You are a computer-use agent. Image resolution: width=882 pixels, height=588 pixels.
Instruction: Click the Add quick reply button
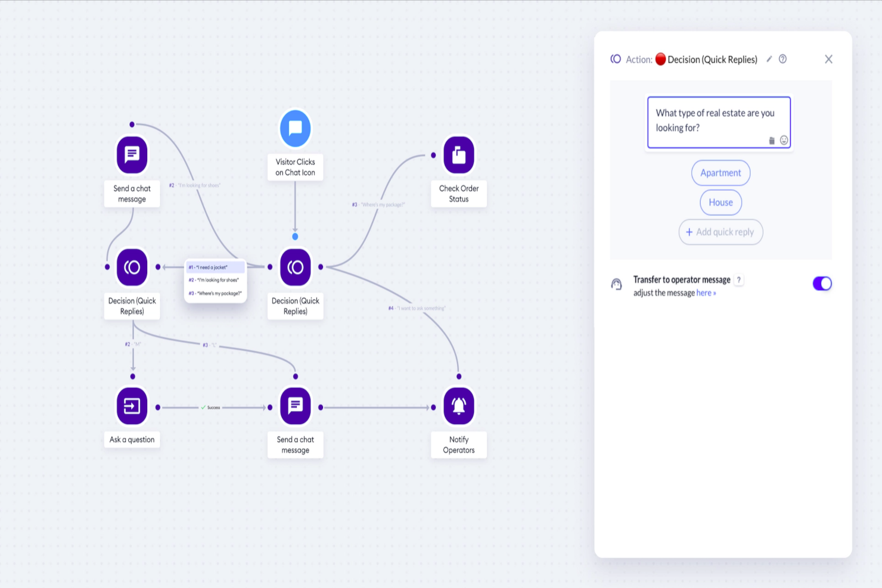pyautogui.click(x=720, y=232)
